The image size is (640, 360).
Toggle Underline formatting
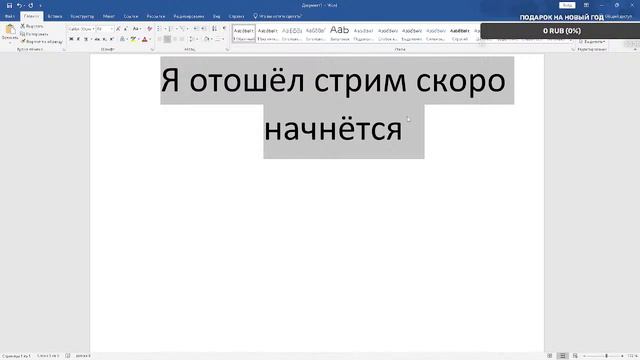tap(86, 39)
